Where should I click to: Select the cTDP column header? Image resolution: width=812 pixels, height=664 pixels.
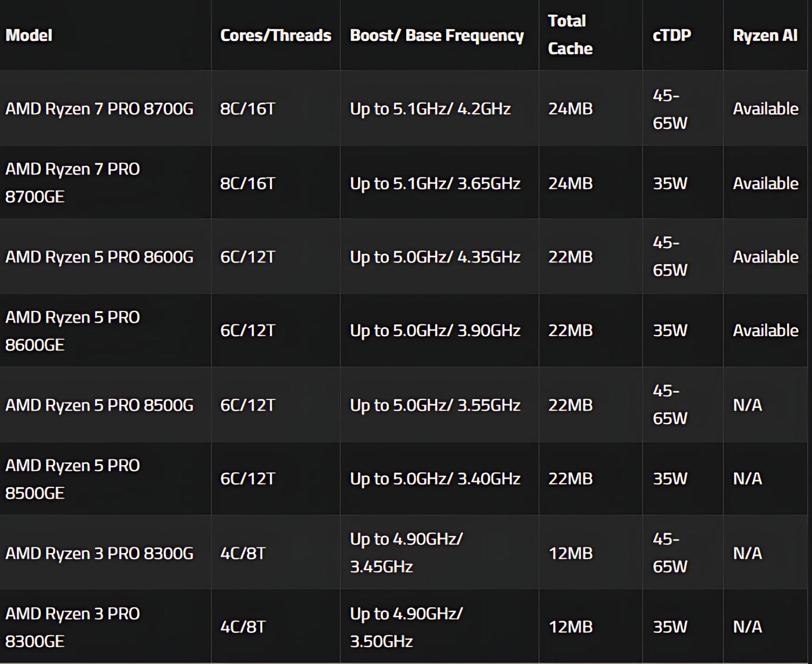tap(672, 35)
